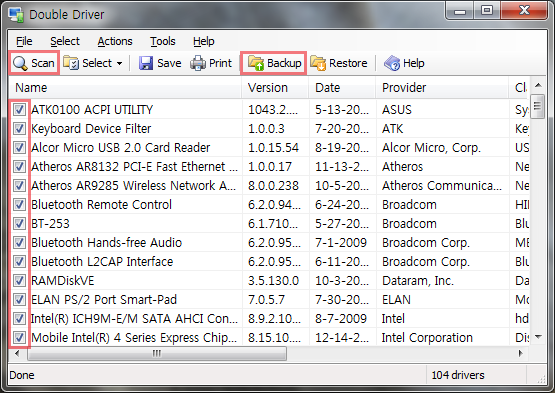Click the Double Driver title bar icon

(x=16, y=15)
